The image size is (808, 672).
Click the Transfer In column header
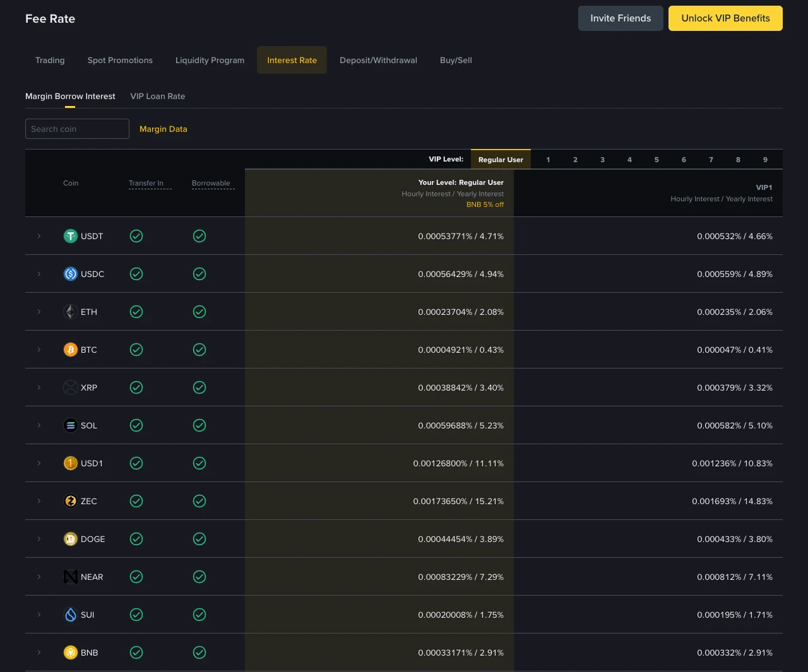coord(150,184)
